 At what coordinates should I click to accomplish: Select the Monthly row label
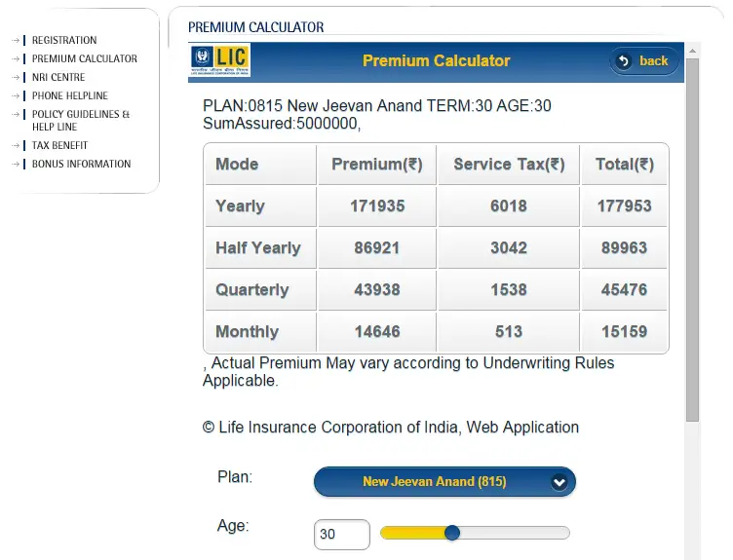click(x=247, y=331)
